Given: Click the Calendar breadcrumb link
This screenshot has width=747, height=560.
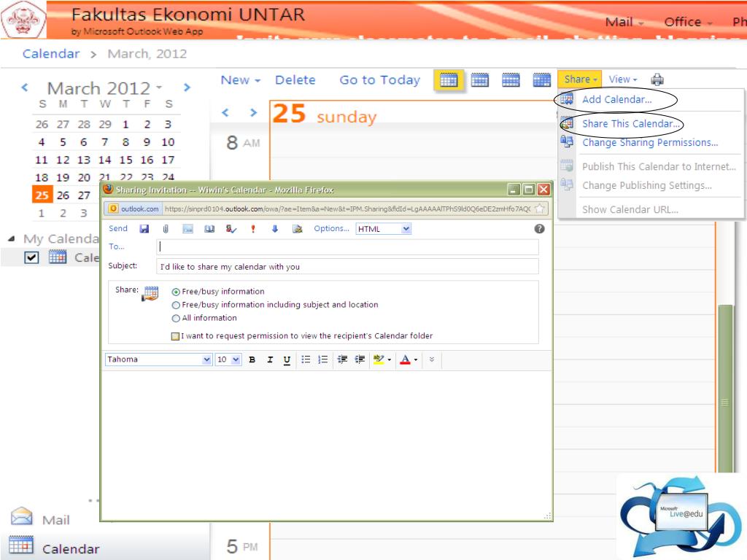Looking at the screenshot, I should coord(51,54).
